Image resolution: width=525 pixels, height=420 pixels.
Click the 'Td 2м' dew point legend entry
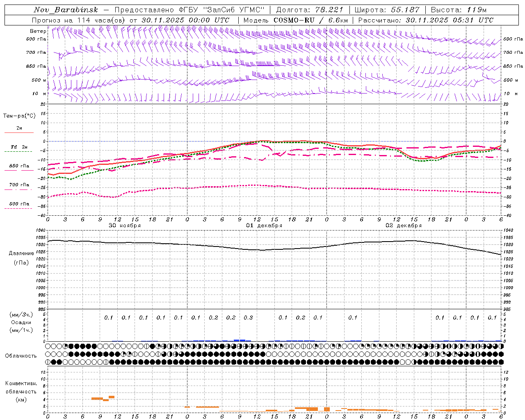click(x=19, y=147)
